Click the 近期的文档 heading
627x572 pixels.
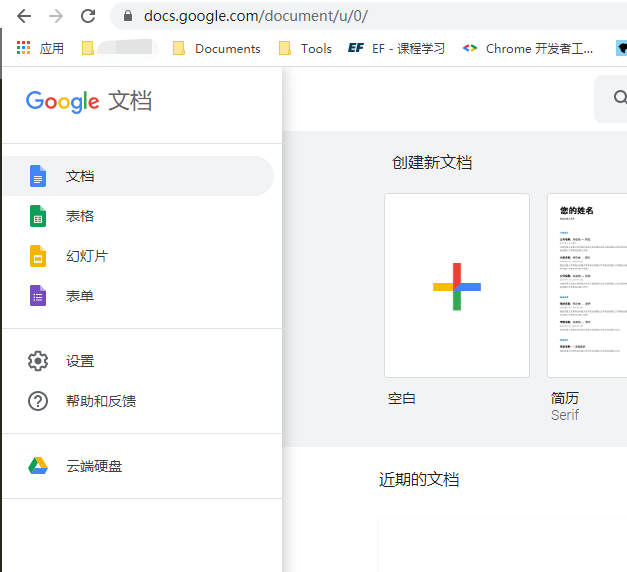pos(419,480)
